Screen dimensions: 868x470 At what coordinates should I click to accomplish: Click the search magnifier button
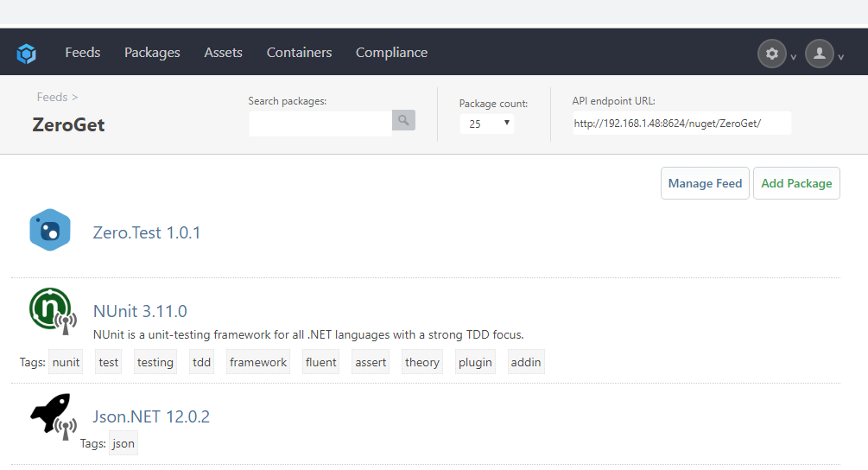coord(403,120)
